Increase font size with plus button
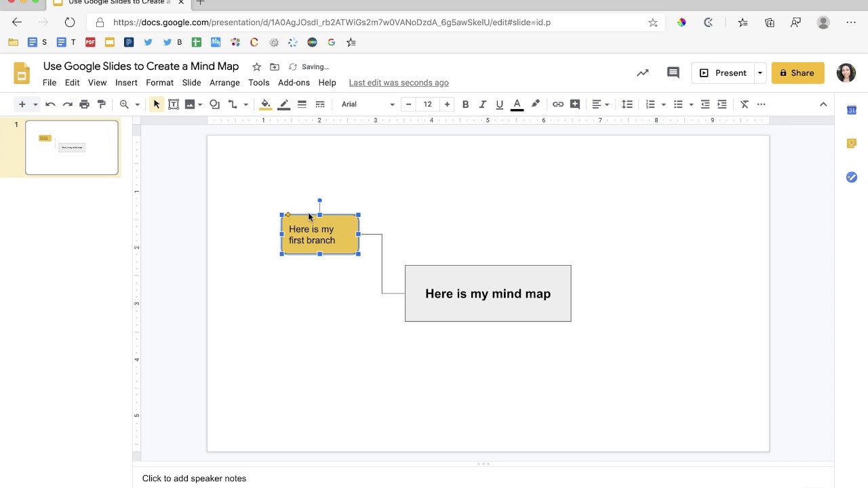 click(x=447, y=104)
